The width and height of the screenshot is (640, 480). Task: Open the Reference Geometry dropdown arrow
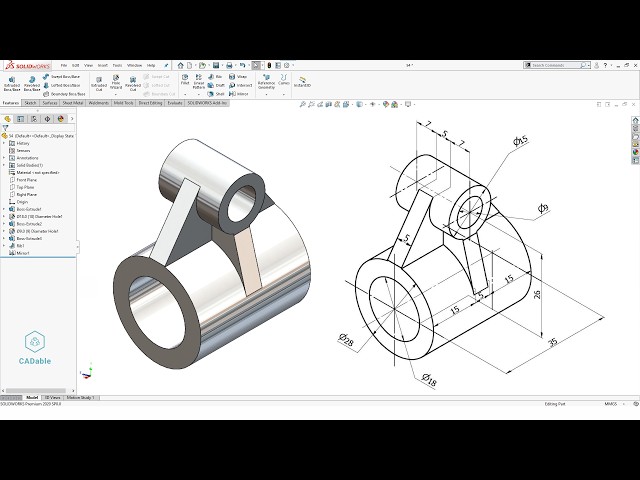tap(266, 95)
